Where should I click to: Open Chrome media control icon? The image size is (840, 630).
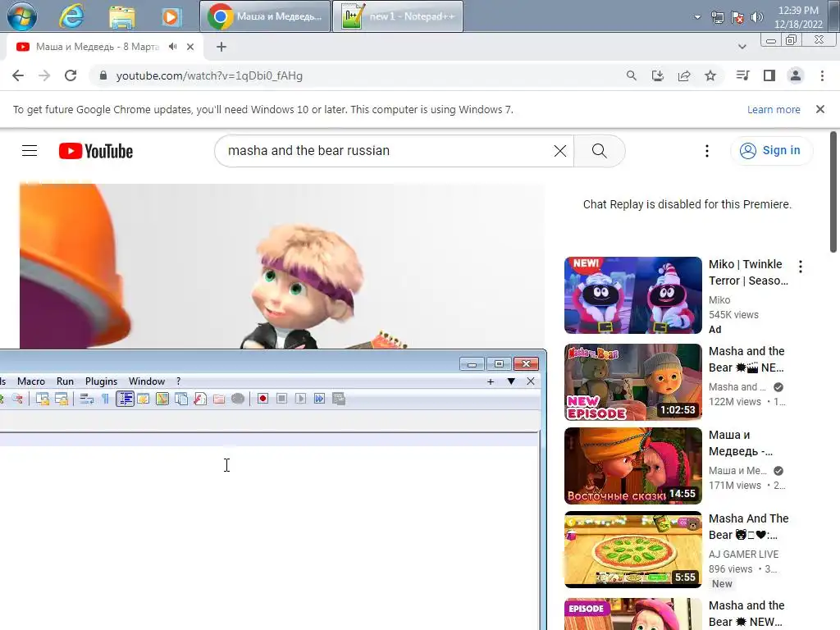point(742,75)
